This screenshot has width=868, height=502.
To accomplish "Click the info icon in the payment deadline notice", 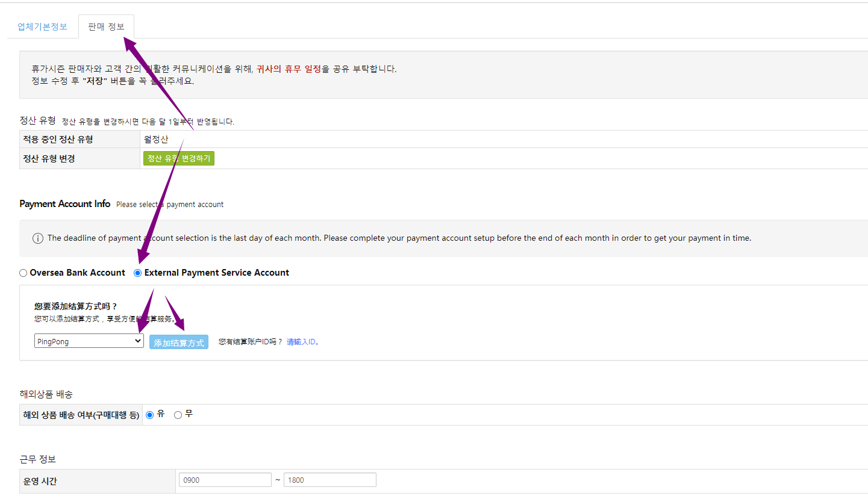I will [x=37, y=238].
